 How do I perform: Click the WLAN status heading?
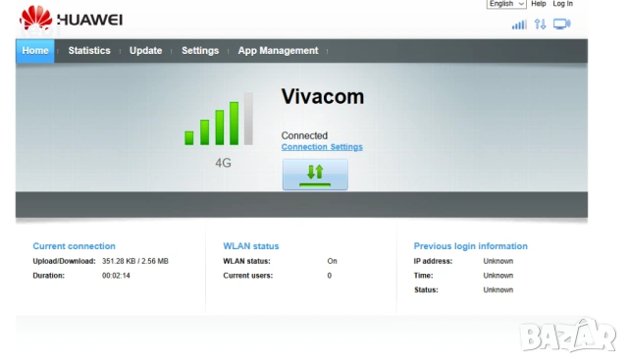pyautogui.click(x=251, y=246)
